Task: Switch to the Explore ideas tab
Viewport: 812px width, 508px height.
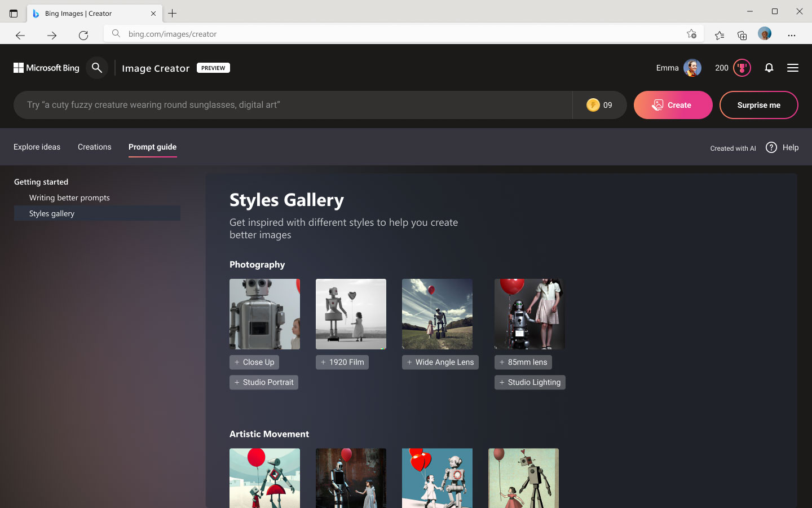Action: click(x=37, y=147)
